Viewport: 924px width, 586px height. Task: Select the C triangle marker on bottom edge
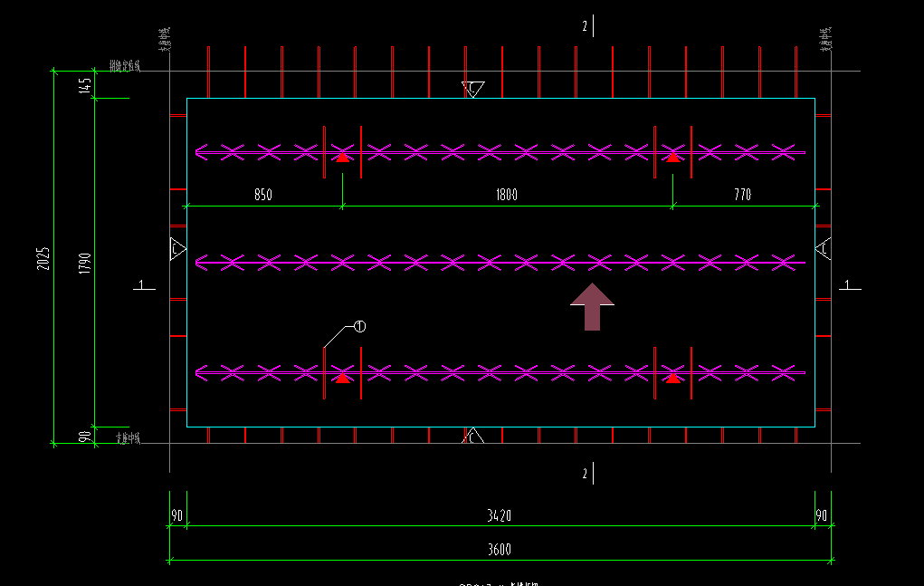[x=472, y=437]
